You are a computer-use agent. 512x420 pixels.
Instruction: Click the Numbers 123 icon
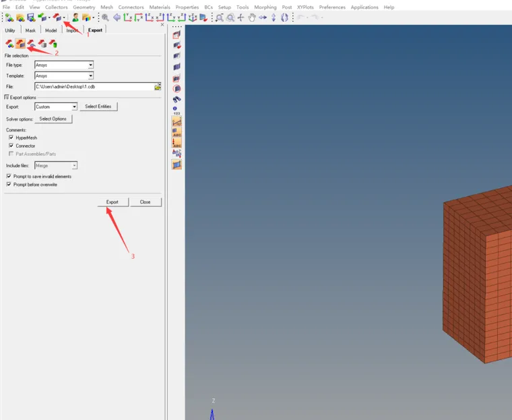(x=177, y=111)
